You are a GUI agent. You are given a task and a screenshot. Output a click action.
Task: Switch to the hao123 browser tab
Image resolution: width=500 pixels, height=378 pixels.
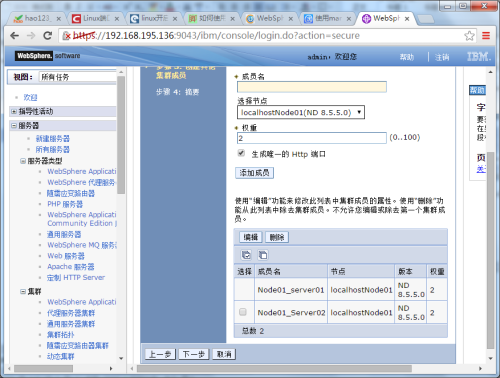coord(37,19)
